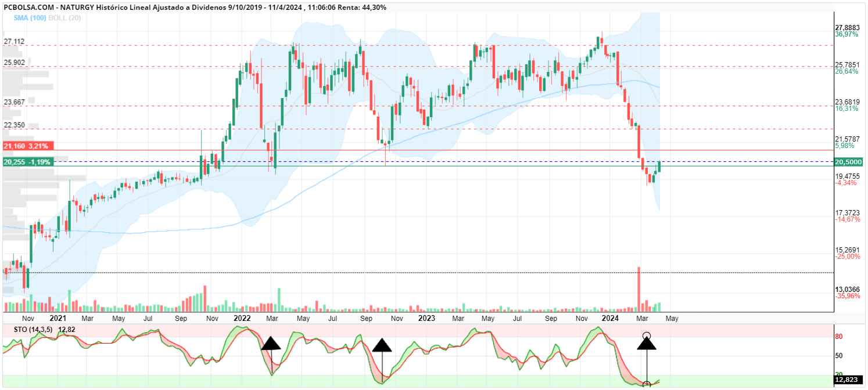Screen dimensions: 868x390
Task: Click the 22,350 level label
Action: 14,125
